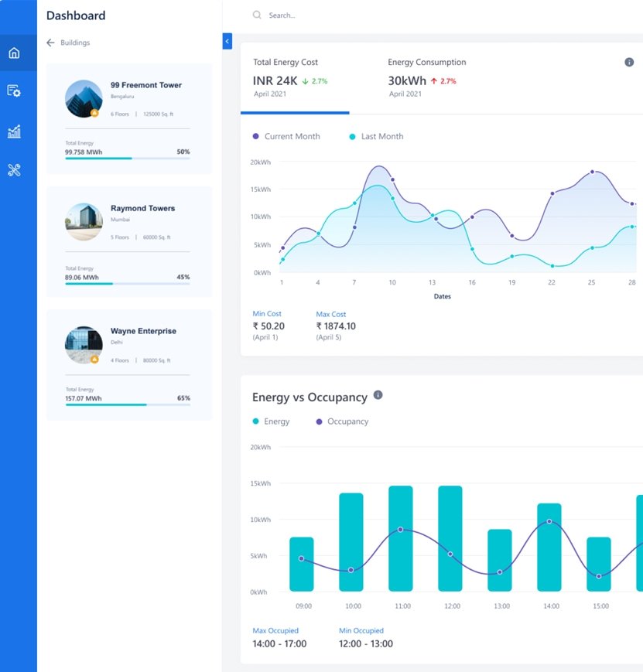Click into the Search input field
Viewport: 643px width, 672px height.
point(387,15)
